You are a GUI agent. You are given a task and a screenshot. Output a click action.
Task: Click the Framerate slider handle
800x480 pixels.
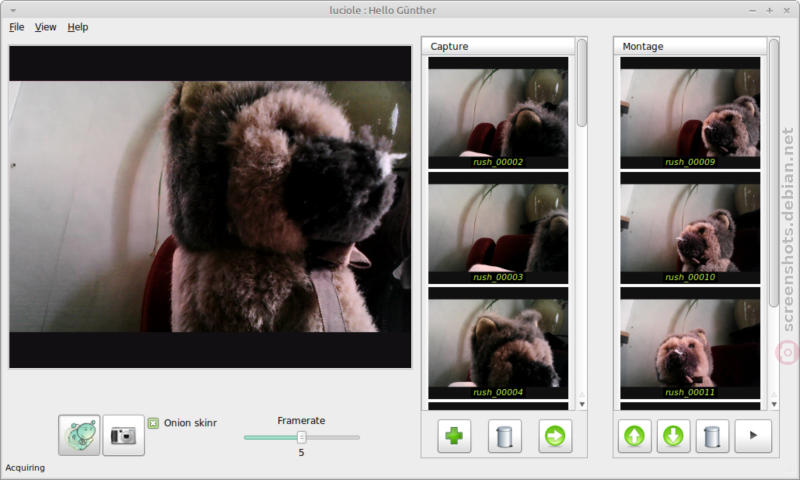tap(302, 437)
